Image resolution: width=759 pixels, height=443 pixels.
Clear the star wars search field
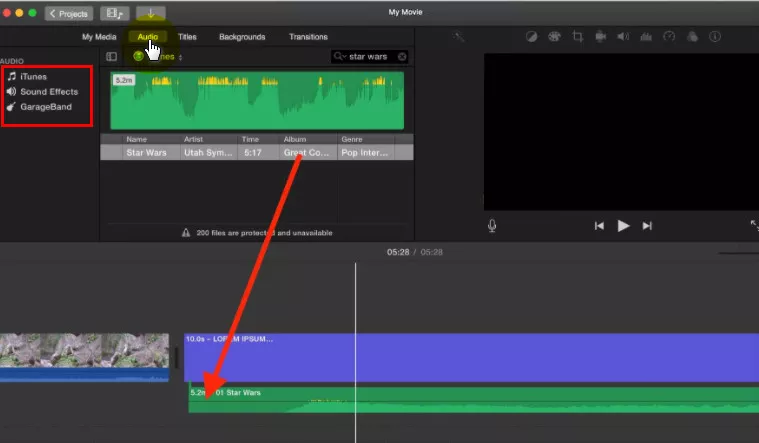click(402, 57)
